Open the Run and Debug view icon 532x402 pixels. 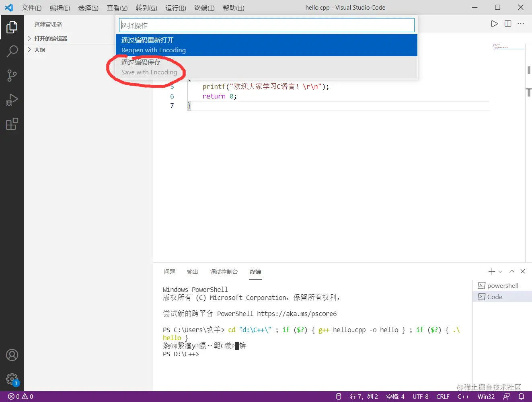[x=12, y=99]
